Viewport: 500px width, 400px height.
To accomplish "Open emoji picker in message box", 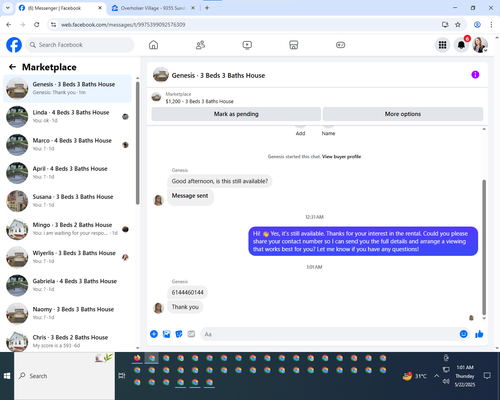I will point(463,334).
